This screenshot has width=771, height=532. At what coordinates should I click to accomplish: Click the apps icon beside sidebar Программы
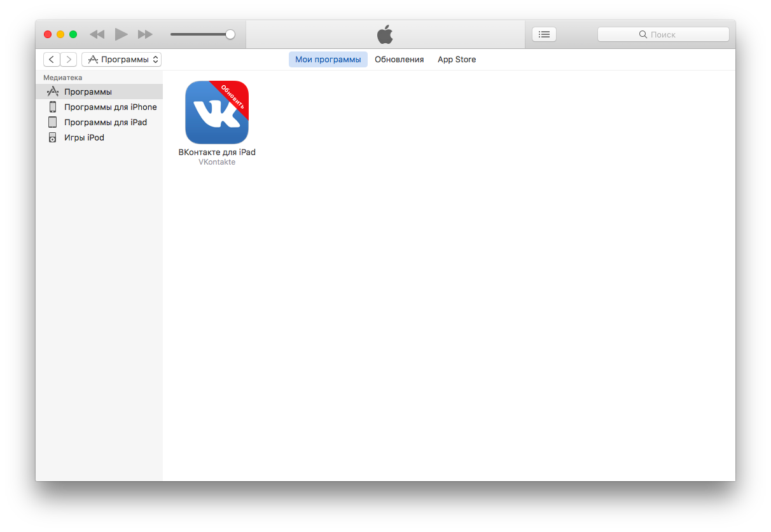[53, 92]
